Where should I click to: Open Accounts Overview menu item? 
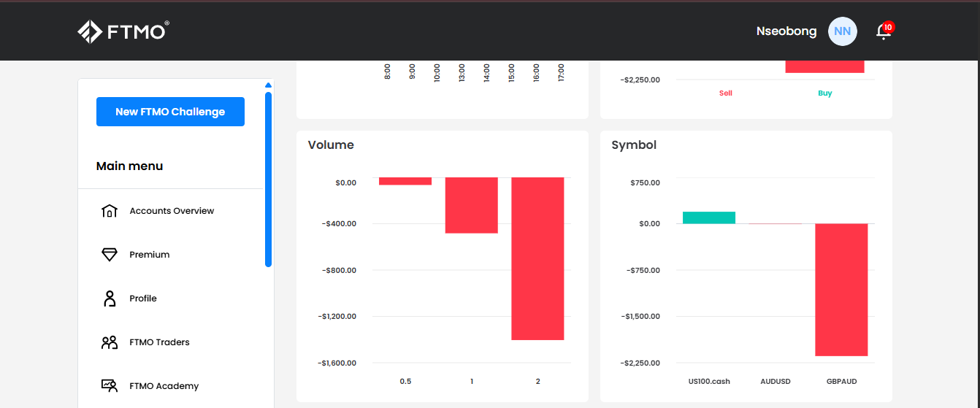(x=172, y=211)
